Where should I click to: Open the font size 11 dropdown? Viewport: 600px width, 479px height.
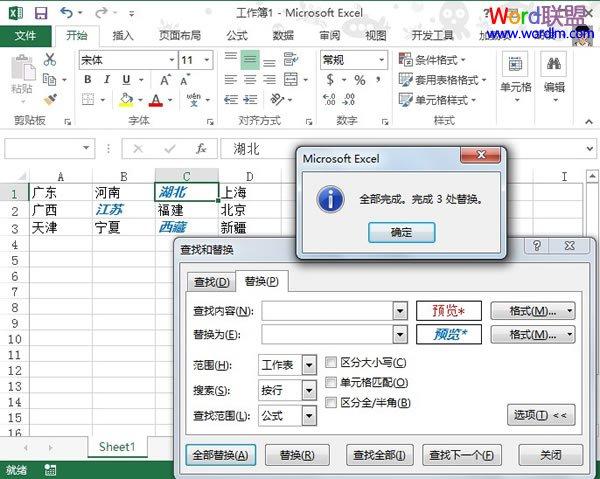[x=207, y=60]
